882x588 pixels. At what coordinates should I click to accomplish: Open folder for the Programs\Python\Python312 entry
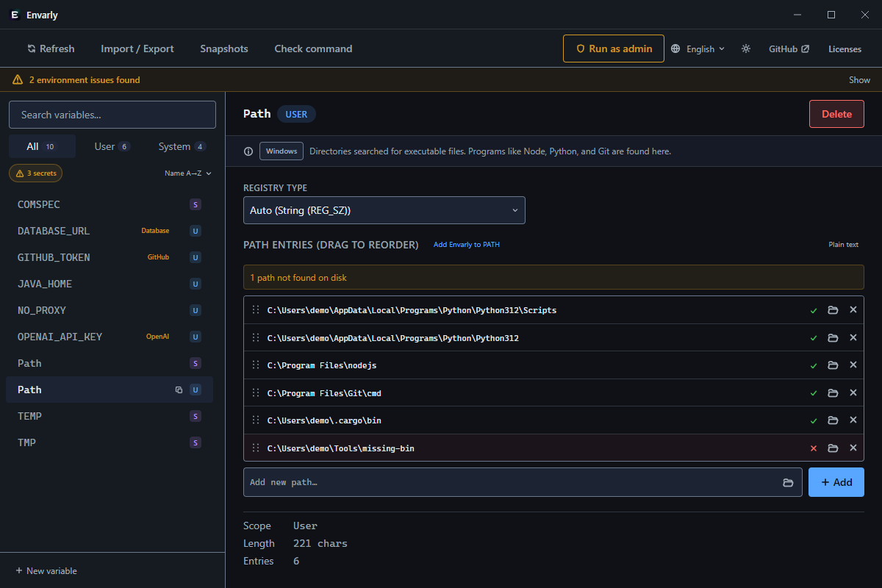833,338
